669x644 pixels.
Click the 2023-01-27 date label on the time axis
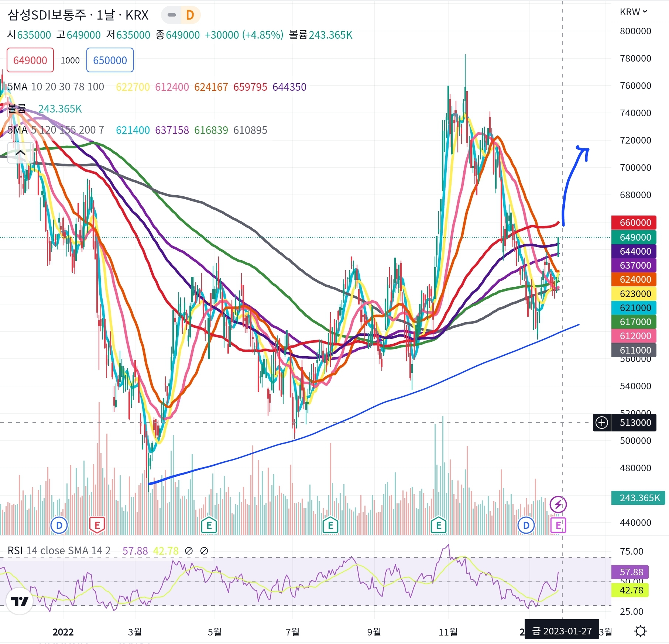(562, 631)
